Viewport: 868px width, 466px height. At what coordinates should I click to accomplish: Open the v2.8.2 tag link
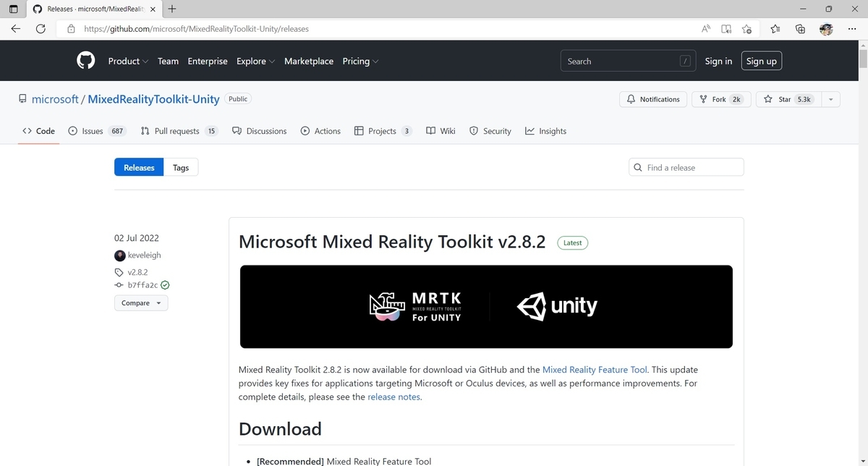(137, 272)
